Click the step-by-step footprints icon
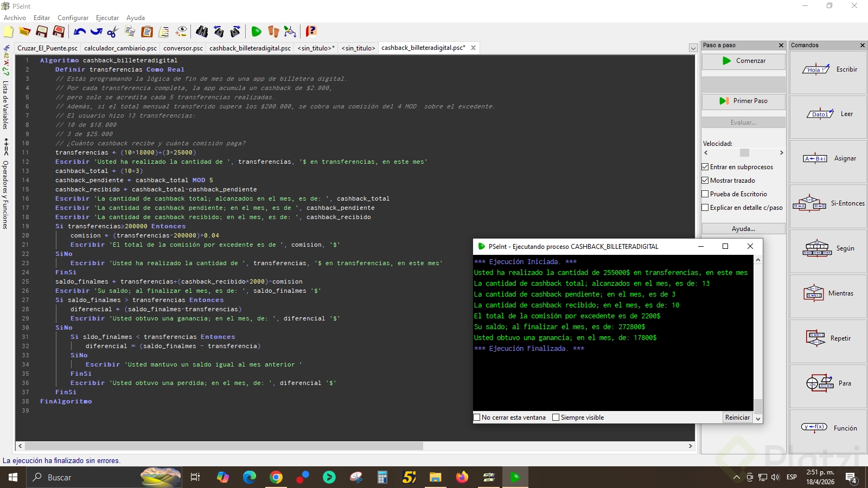 pos(273,32)
